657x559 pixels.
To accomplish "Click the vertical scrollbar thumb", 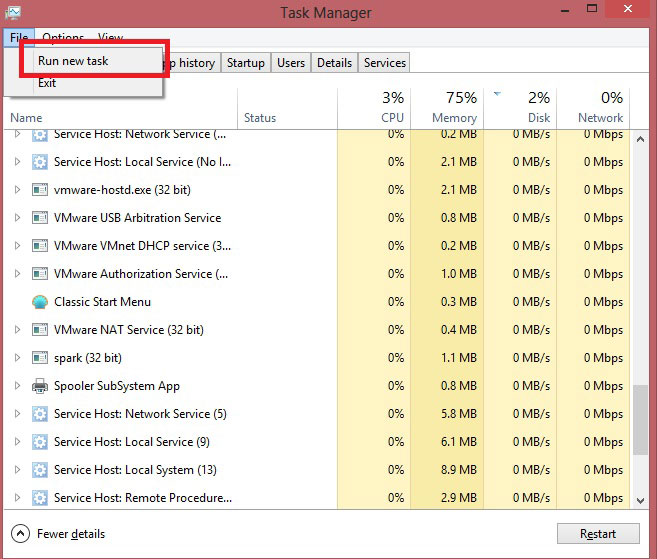I will (640, 420).
